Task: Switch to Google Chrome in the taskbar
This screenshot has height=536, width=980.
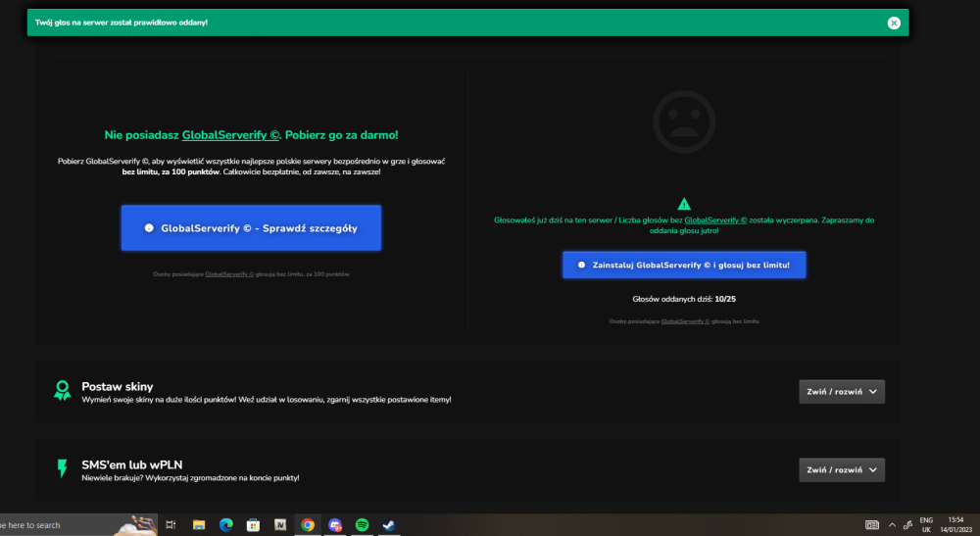Action: click(x=308, y=525)
